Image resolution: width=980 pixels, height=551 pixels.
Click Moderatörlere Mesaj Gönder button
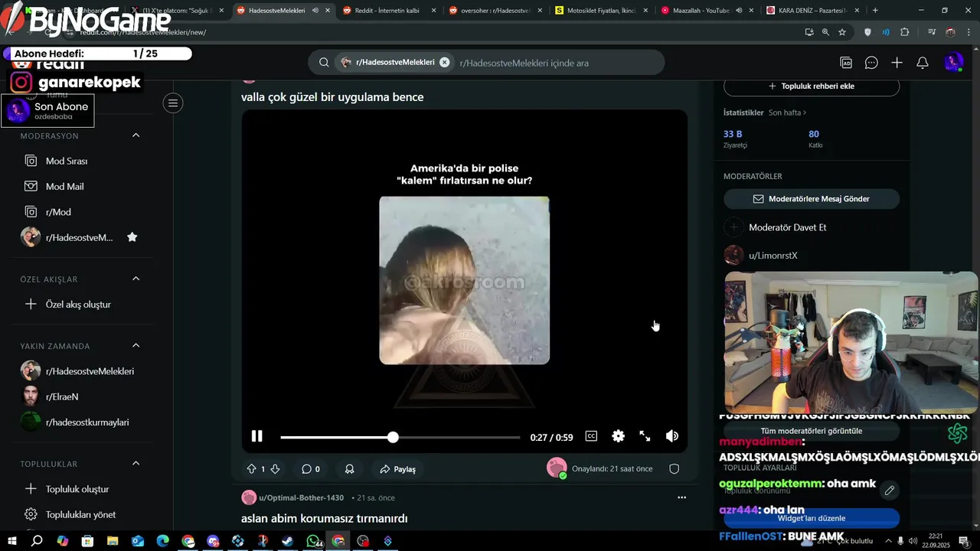[812, 199]
